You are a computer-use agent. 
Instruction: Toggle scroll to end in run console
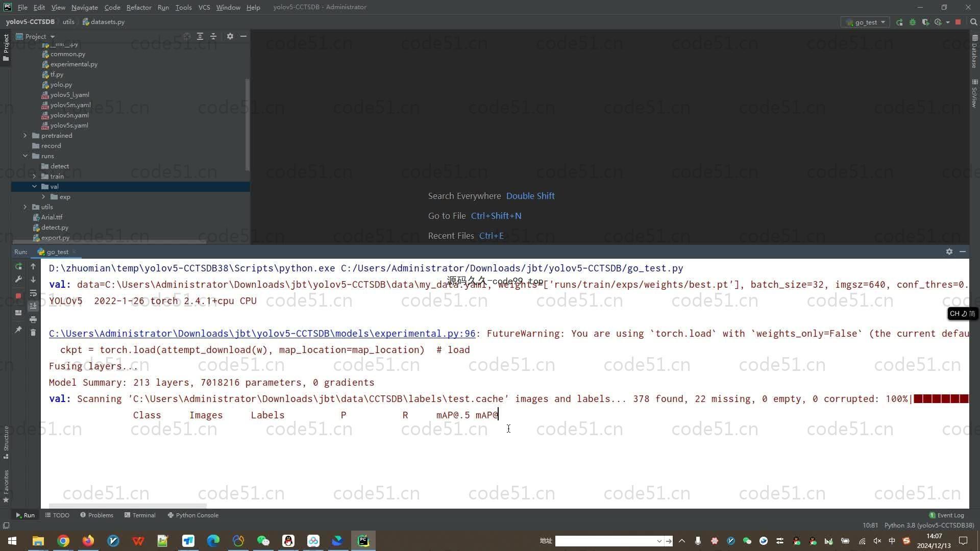33,306
